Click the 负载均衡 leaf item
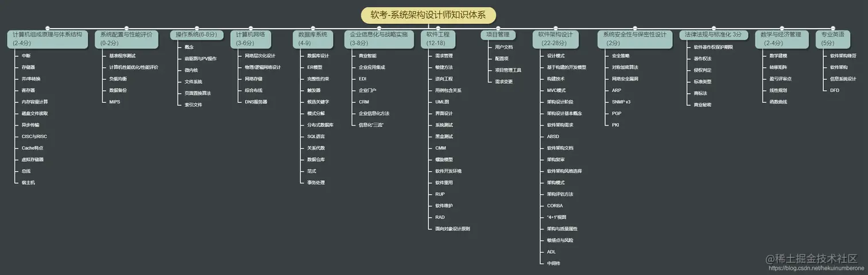 (x=118, y=79)
